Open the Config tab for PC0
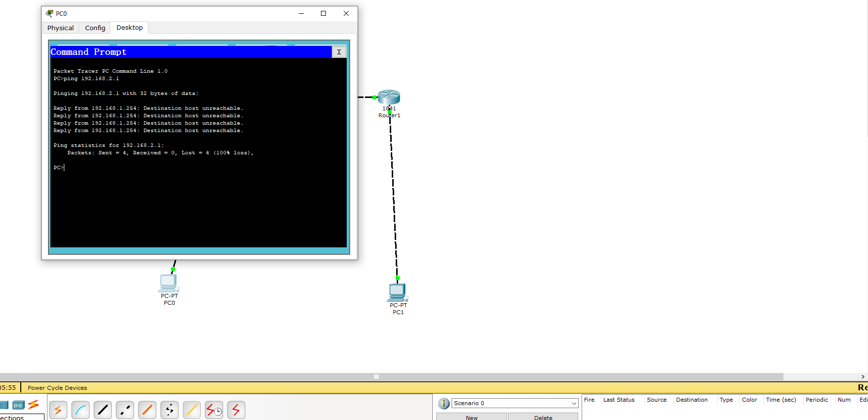This screenshot has width=868, height=420. pos(95,28)
